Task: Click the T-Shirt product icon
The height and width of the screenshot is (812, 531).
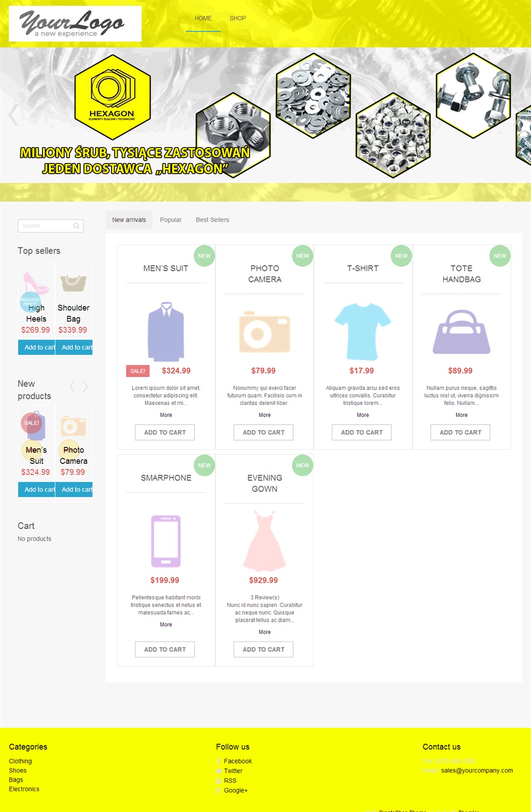Action: (x=363, y=332)
